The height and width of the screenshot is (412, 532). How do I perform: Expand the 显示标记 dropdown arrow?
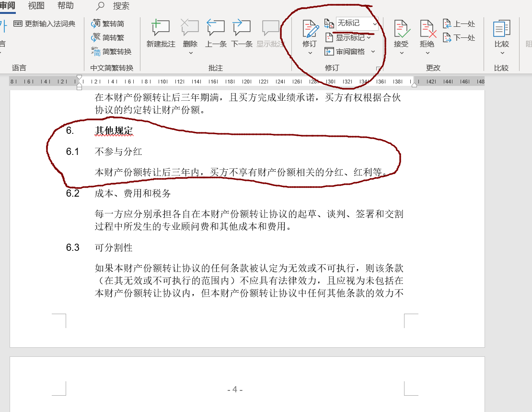coord(369,38)
